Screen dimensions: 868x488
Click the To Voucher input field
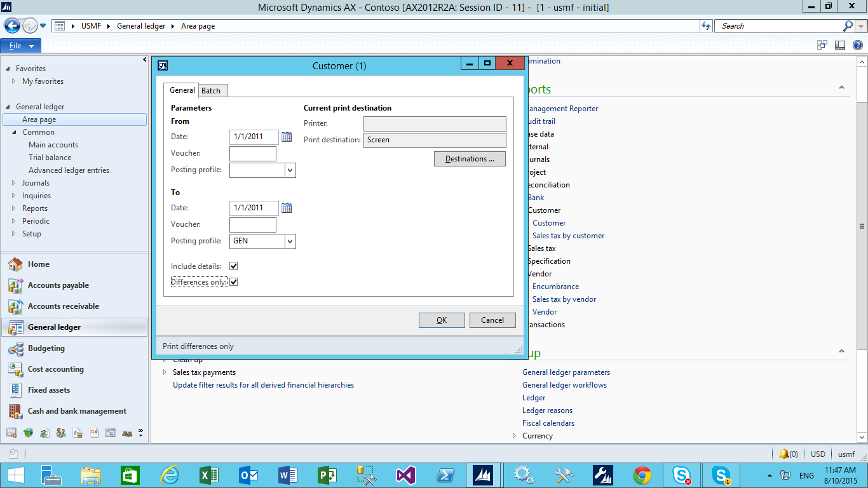tap(253, 225)
